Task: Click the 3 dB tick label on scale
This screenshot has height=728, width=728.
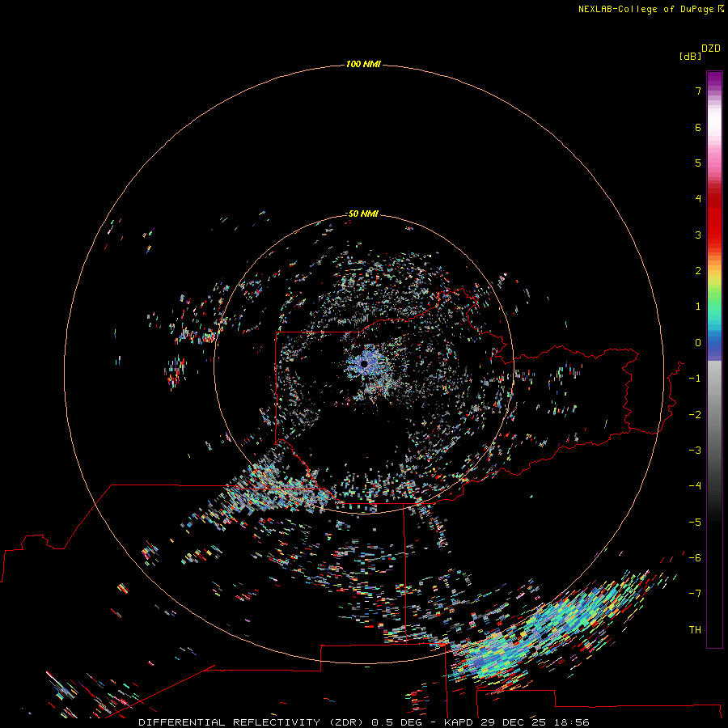Action: coord(698,235)
